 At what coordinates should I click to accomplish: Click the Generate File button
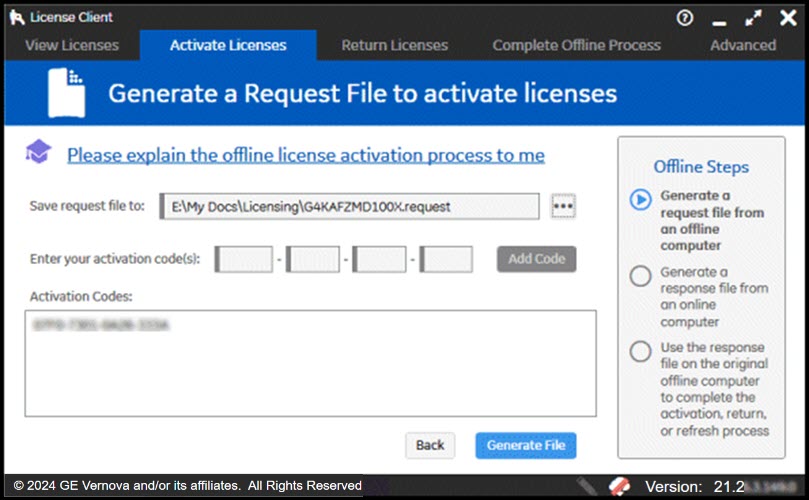tap(526, 445)
